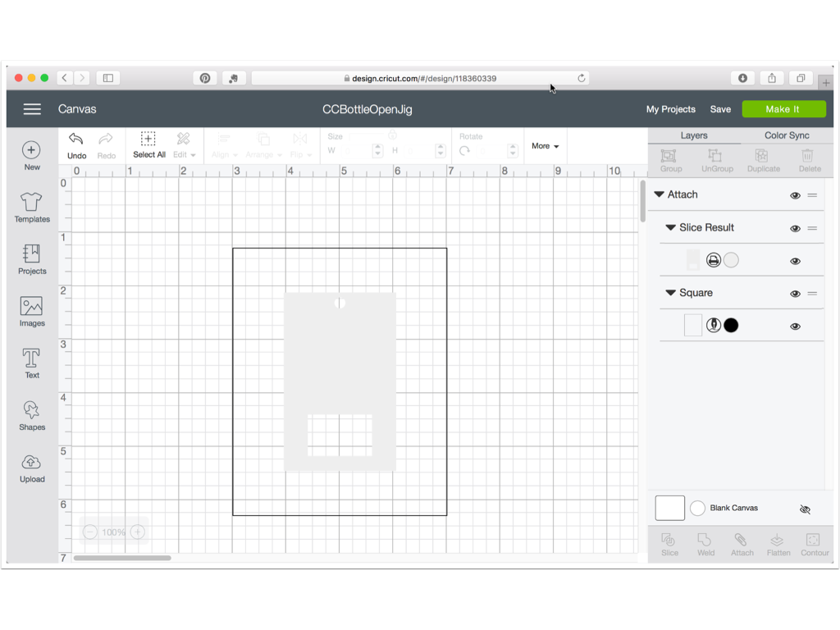
Task: Click the Safari share icon
Action: coord(771,78)
